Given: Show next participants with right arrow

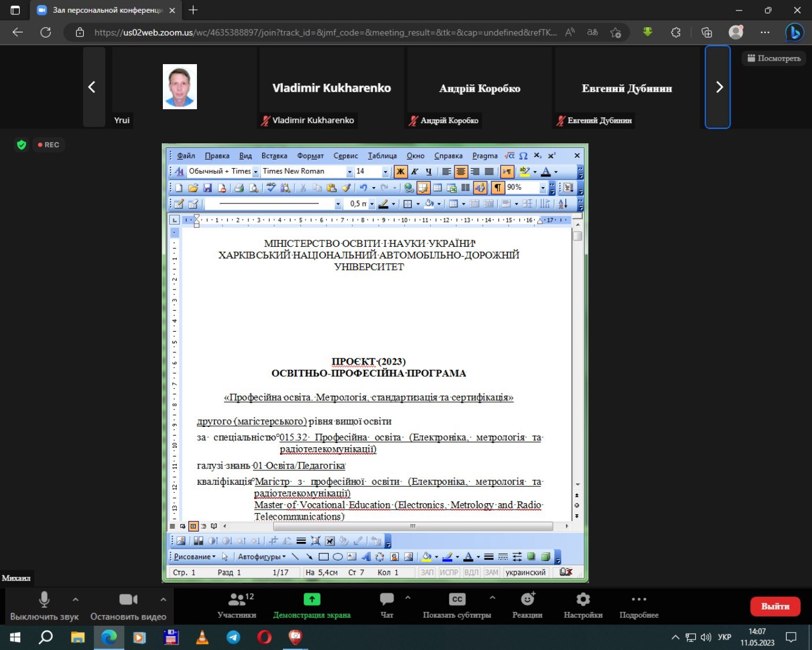Looking at the screenshot, I should 718,87.
